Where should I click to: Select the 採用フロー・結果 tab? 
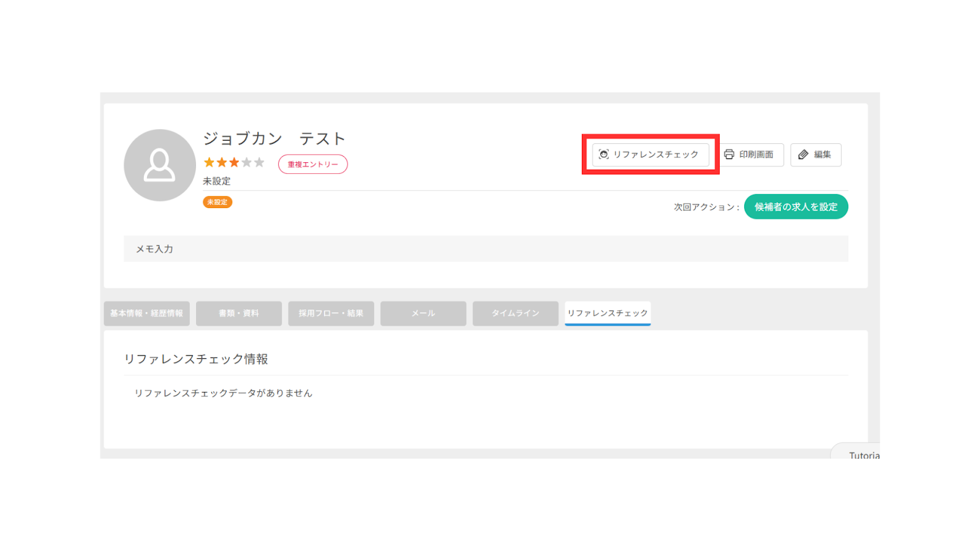point(331,313)
